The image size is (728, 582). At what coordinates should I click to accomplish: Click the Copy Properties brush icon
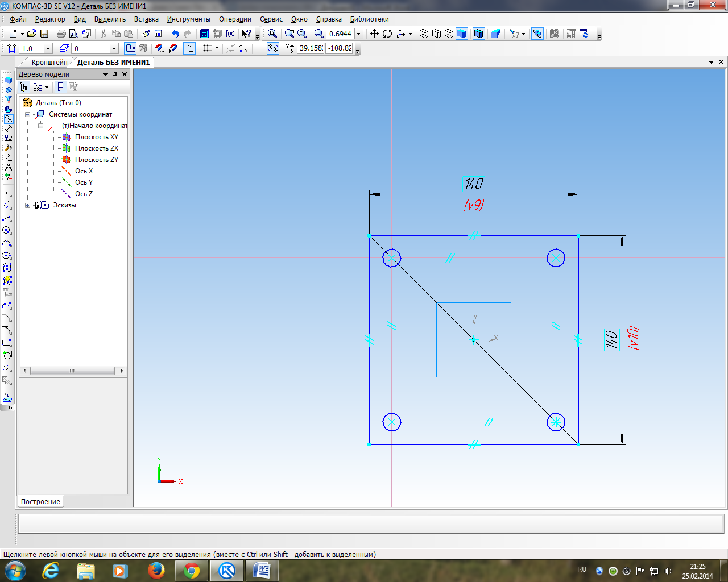(x=146, y=34)
